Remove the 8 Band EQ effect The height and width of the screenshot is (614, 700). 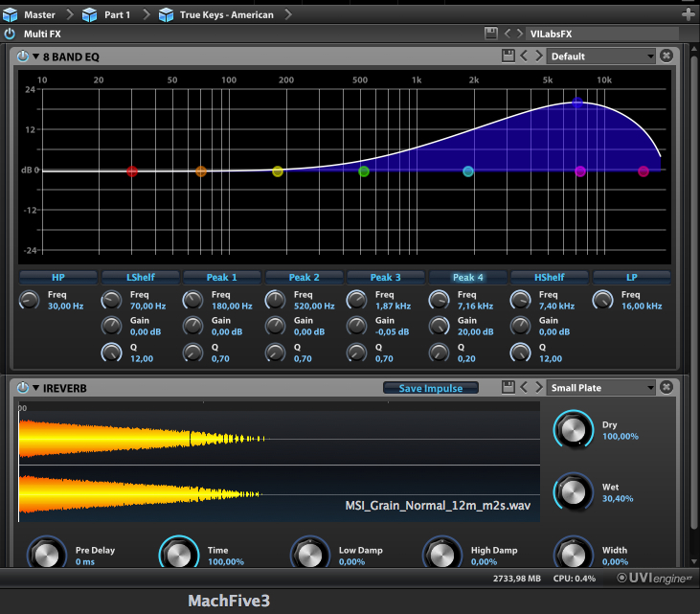tap(666, 57)
